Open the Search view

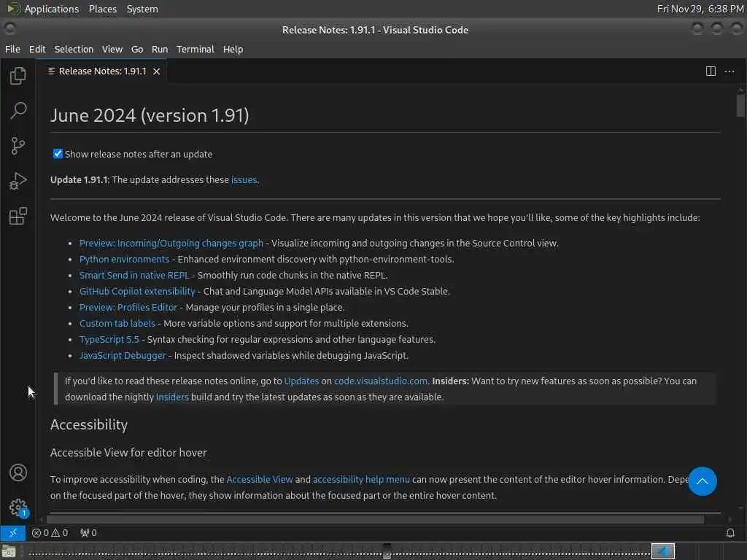(x=18, y=111)
